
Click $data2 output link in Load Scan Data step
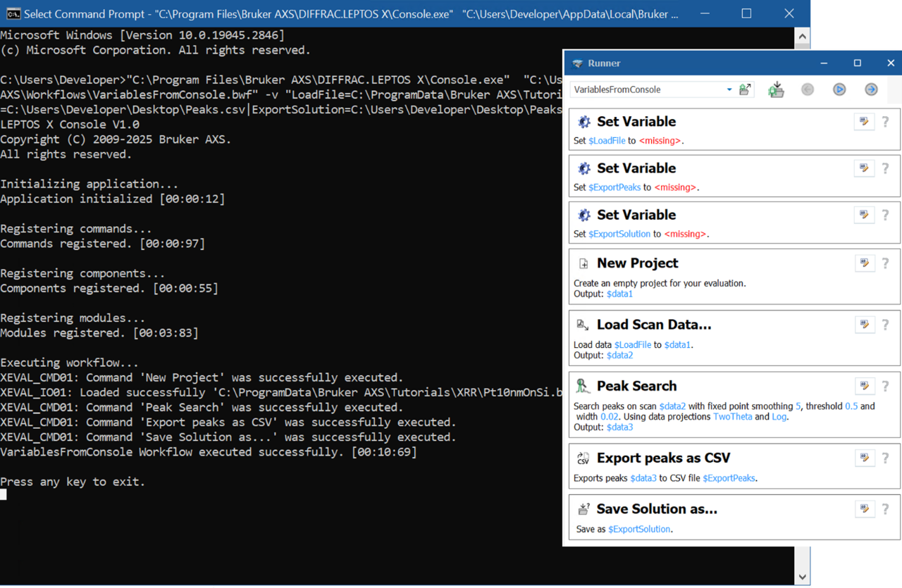tap(619, 355)
